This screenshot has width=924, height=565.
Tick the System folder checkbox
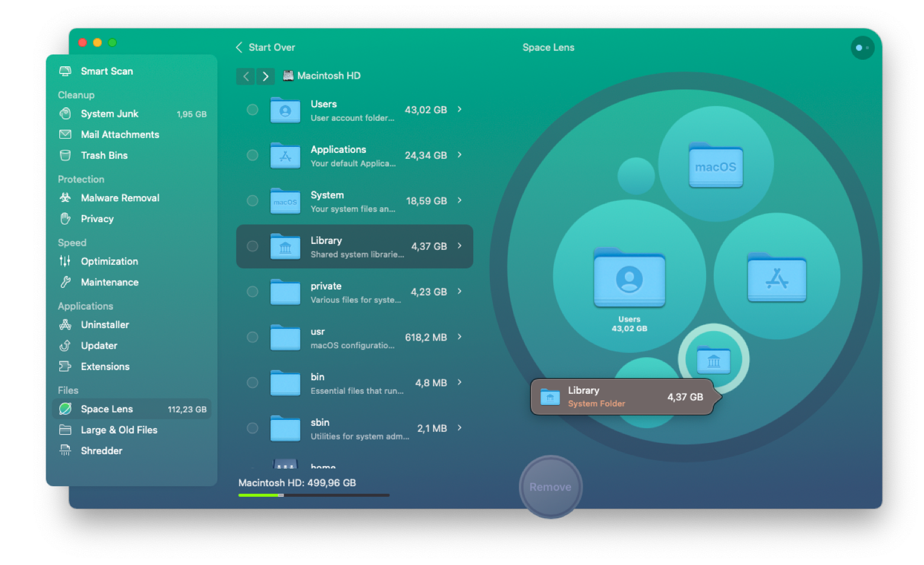click(x=252, y=201)
